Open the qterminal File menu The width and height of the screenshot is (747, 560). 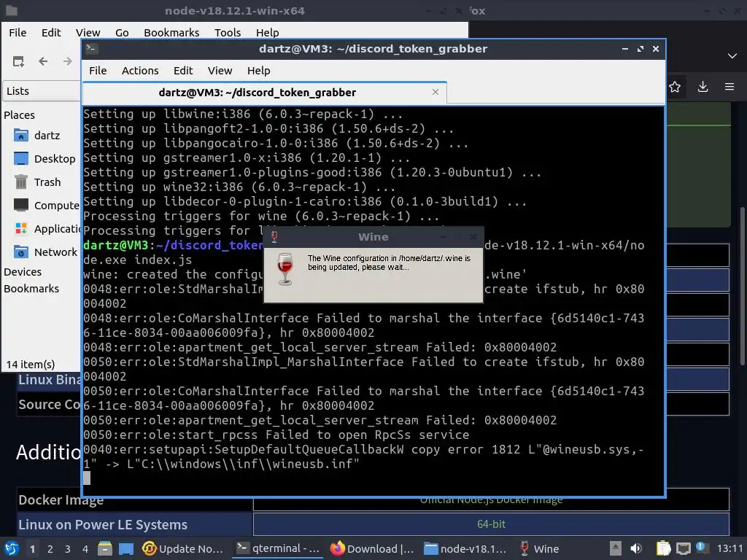[x=98, y=71]
